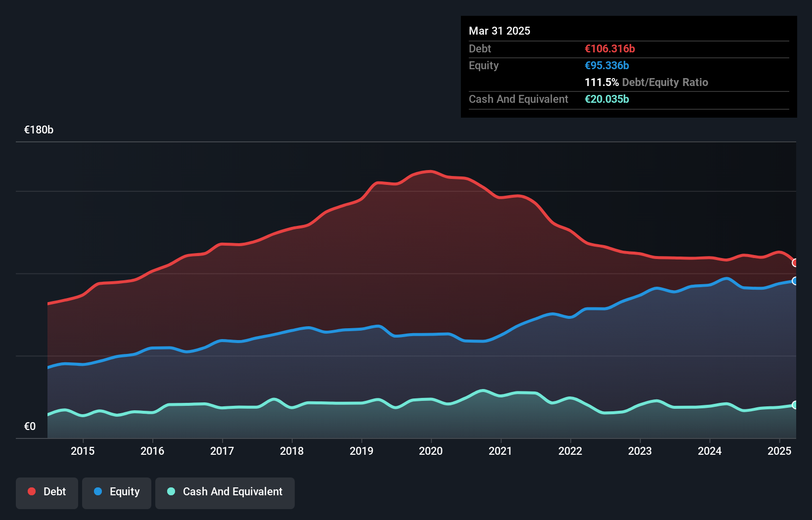Viewport: 812px width, 520px height.
Task: Click the €0 y-axis label
Action: pyautogui.click(x=30, y=426)
